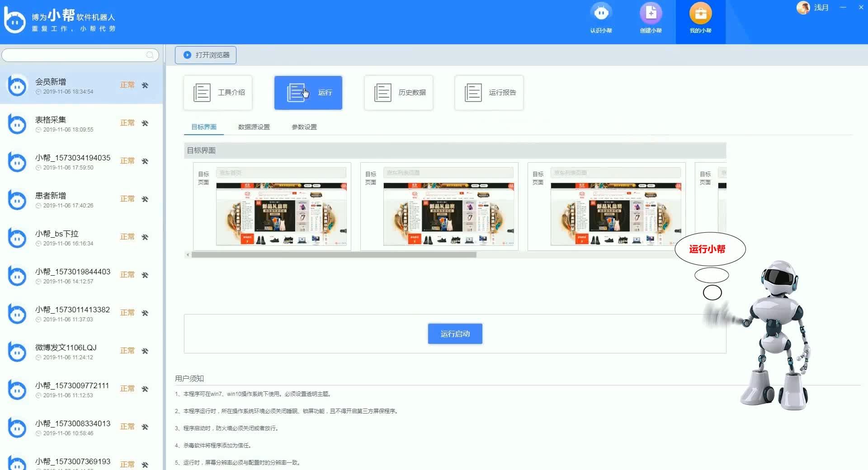
Task: Open the third target page thumbnail
Action: (x=616, y=214)
